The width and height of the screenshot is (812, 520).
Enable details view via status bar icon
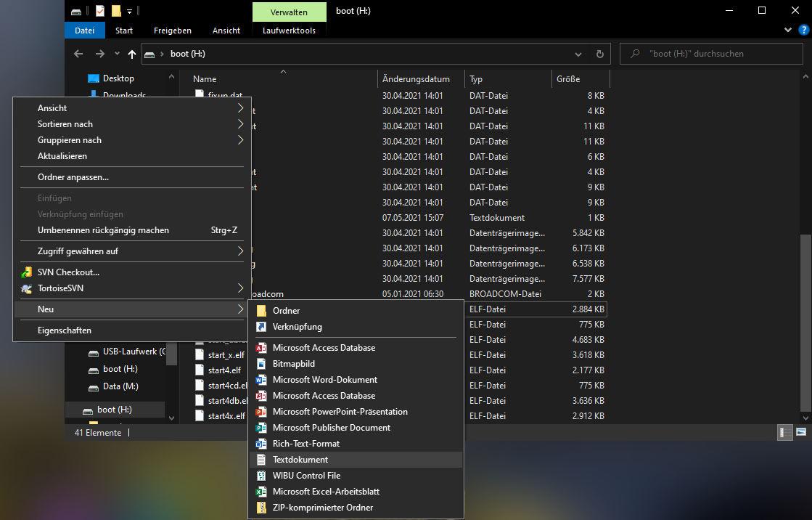click(x=784, y=432)
